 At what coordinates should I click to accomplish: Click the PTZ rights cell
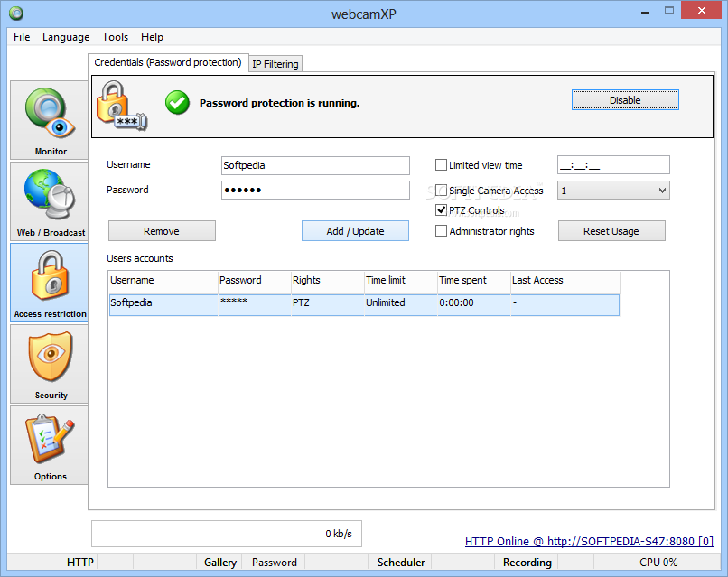(x=301, y=302)
